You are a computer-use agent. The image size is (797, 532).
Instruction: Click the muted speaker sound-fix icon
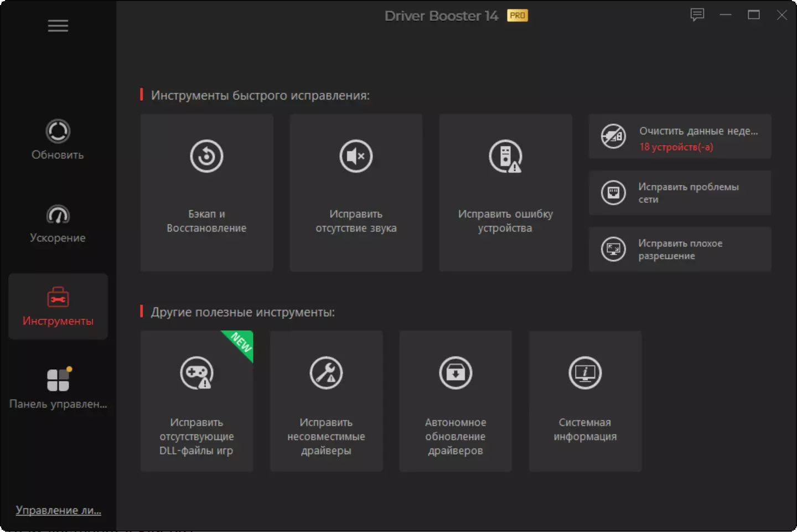coord(356,156)
